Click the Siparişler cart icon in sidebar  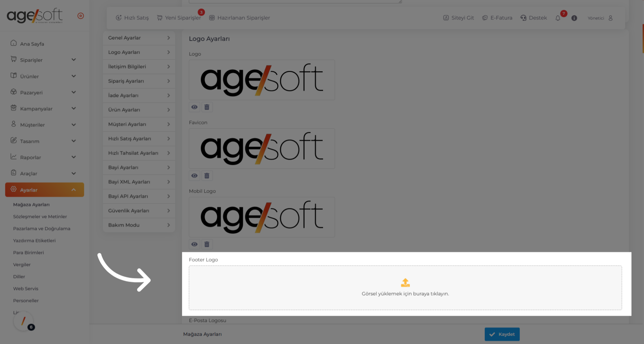coord(13,59)
